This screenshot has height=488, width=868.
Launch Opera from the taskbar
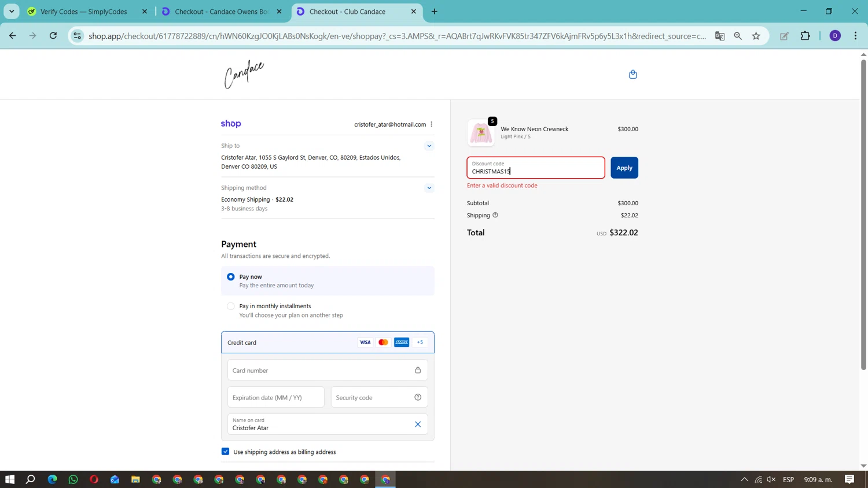94,479
